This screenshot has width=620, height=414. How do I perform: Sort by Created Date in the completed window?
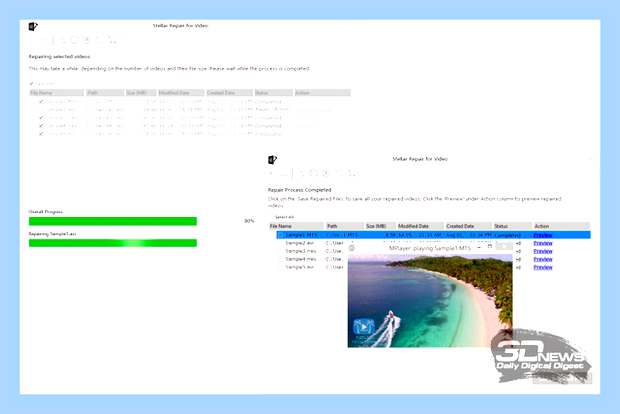[469, 226]
